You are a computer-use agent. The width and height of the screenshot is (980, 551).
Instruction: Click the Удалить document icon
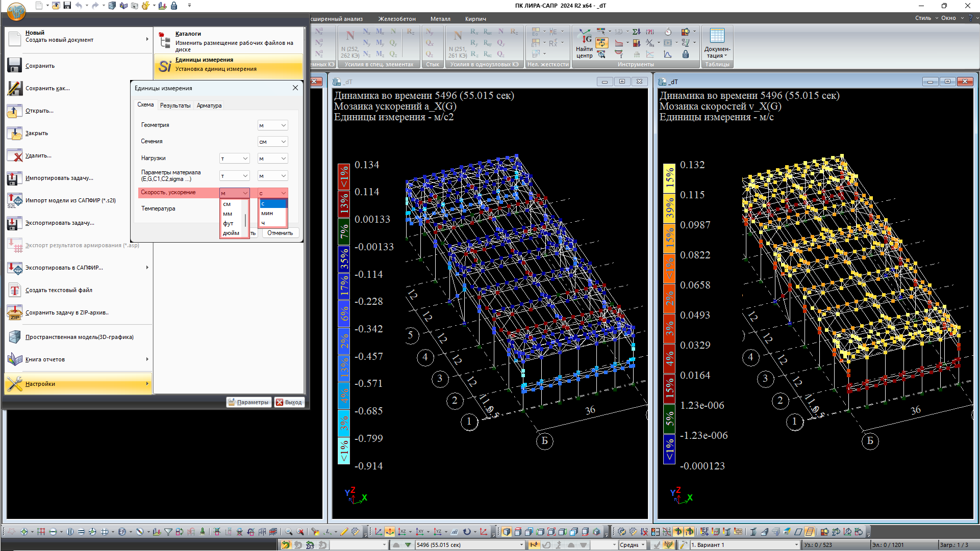(x=15, y=155)
